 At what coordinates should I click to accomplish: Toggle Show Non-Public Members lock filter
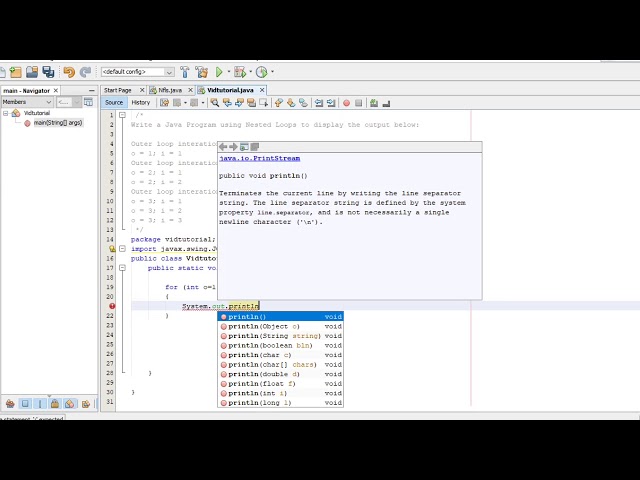pyautogui.click(x=55, y=404)
